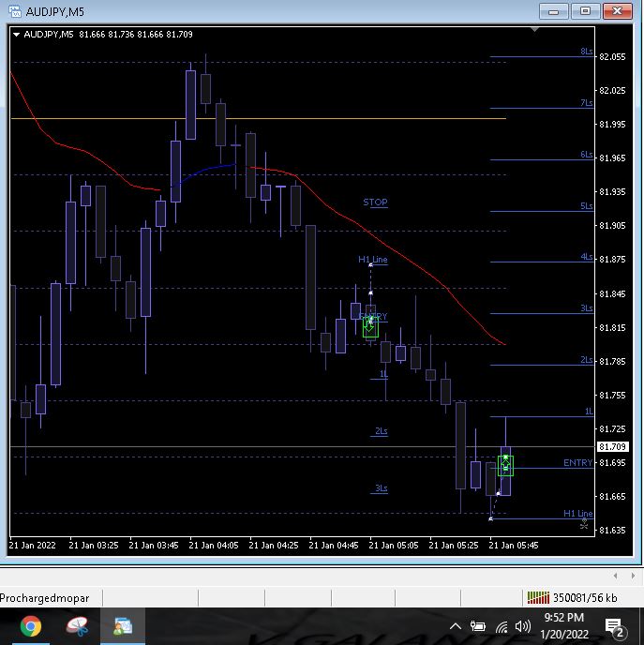Viewport: 644px width, 645px height.
Task: Open Google Chrome from the taskbar
Action: [x=31, y=626]
